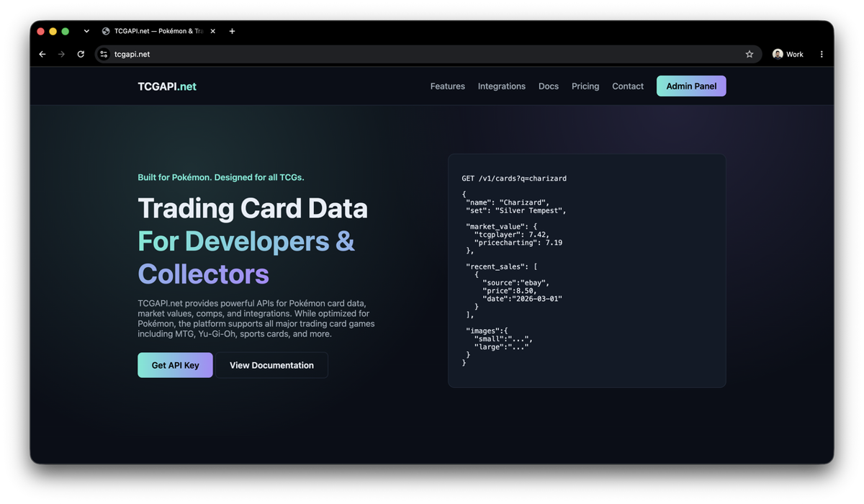This screenshot has height=504, width=864.
Task: Close the TCGAPI.net browser tab
Action: (213, 31)
